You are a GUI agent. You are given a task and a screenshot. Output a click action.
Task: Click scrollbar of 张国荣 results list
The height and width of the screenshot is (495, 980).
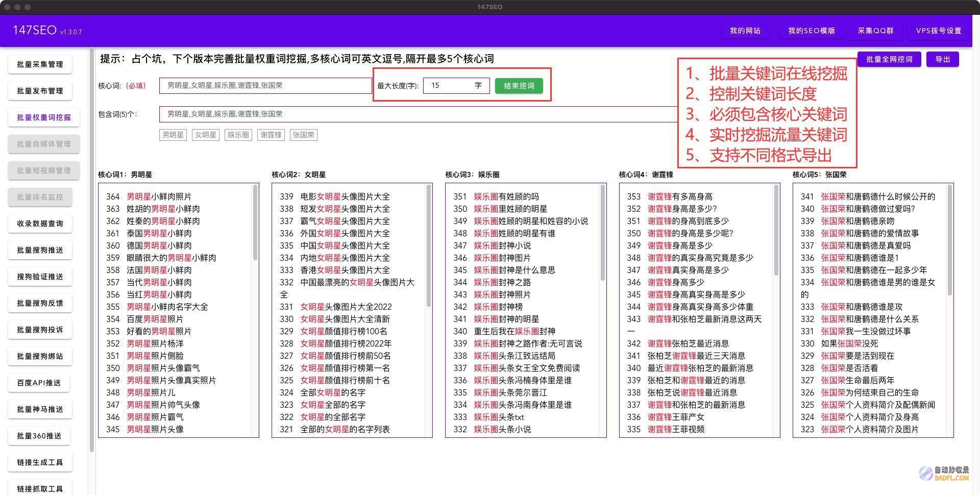click(950, 240)
